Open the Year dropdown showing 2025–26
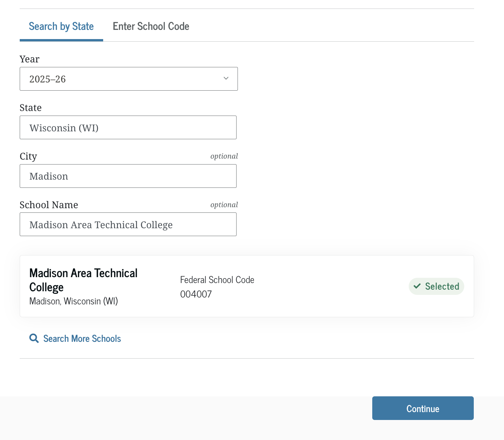 128,79
